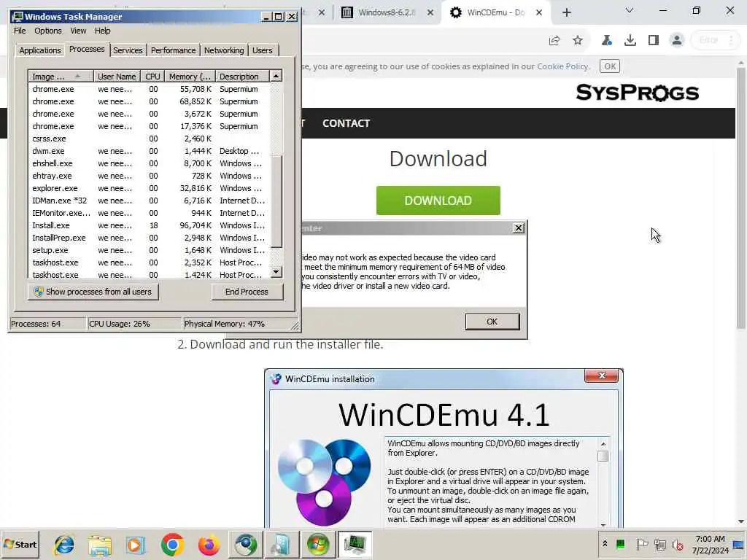747x560 pixels.
Task: Close the Windows8-6.2 browser tab
Action: click(x=430, y=12)
